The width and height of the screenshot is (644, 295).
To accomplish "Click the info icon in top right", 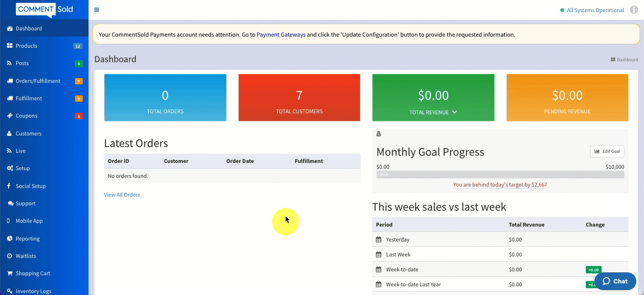I will pyautogui.click(x=633, y=10).
